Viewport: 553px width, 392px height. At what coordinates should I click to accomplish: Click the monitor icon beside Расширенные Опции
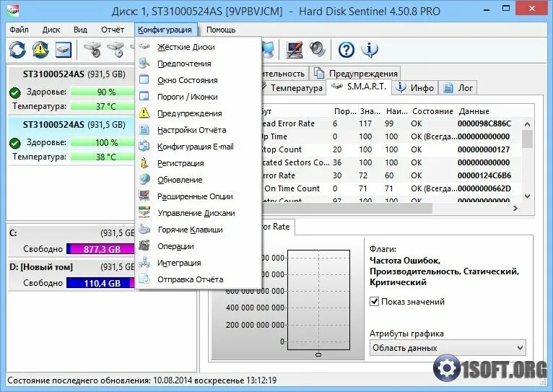pyautogui.click(x=144, y=196)
